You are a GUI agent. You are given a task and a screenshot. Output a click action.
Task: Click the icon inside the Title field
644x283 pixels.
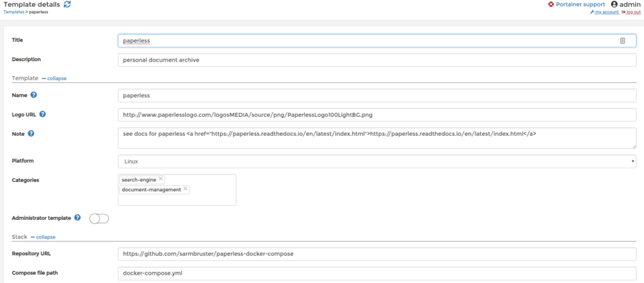click(623, 41)
